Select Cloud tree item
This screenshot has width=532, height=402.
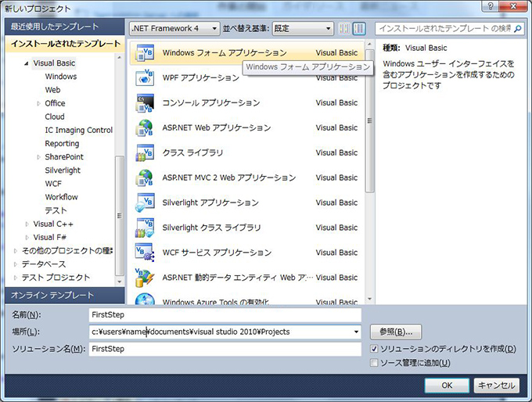(55, 117)
